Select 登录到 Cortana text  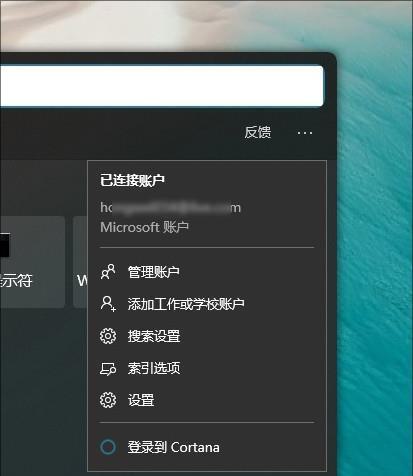(173, 447)
